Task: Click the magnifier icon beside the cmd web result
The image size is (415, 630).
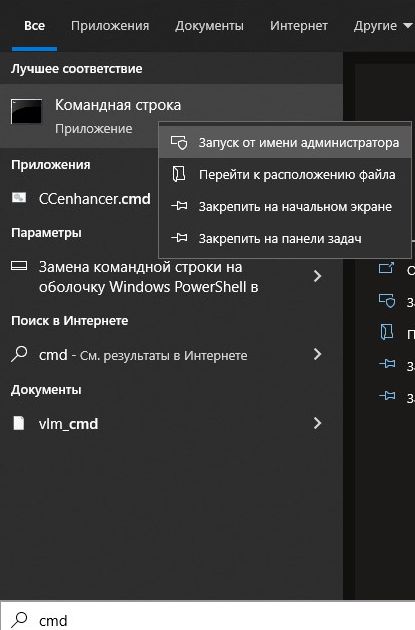Action: click(x=19, y=354)
